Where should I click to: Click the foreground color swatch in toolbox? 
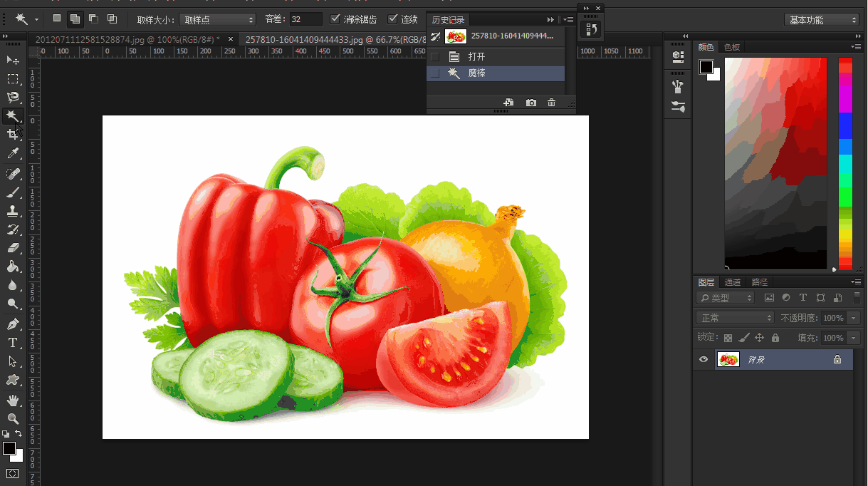[9, 448]
